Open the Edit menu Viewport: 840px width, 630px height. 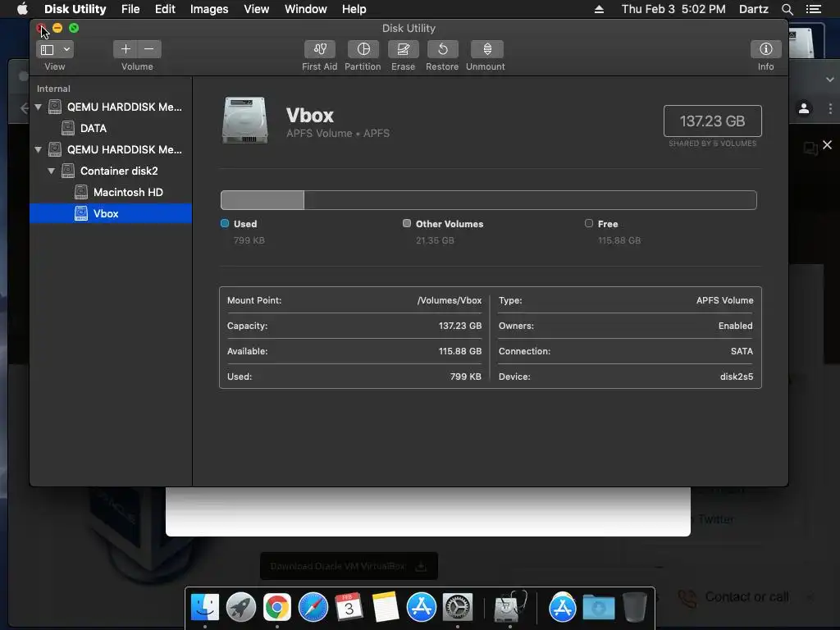pyautogui.click(x=165, y=9)
